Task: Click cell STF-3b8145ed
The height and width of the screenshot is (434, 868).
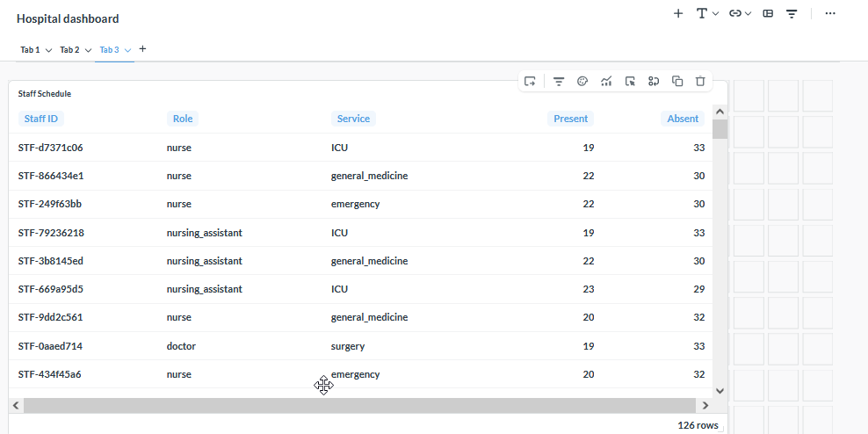Action: [x=51, y=261]
